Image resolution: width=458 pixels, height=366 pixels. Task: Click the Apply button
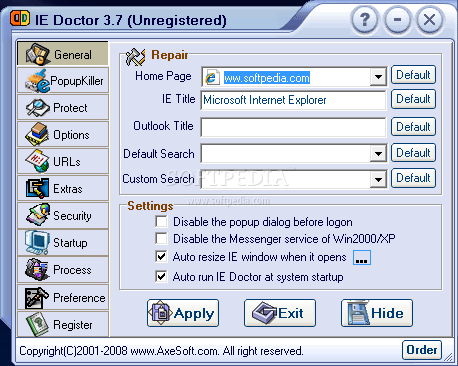click(183, 313)
